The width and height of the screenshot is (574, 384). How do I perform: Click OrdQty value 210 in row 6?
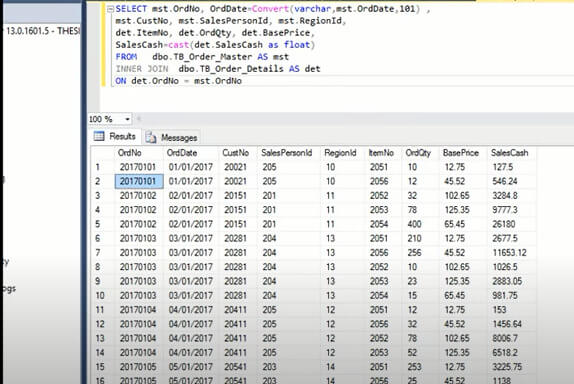coord(414,239)
